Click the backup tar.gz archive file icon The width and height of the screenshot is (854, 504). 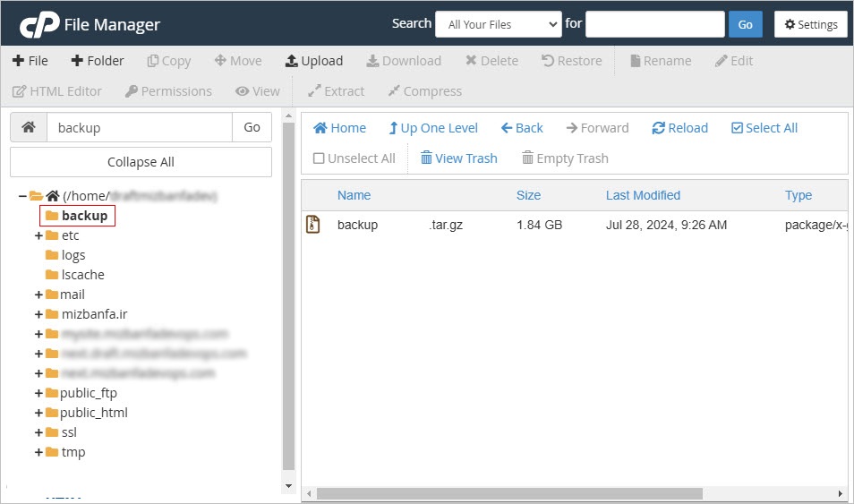point(313,225)
